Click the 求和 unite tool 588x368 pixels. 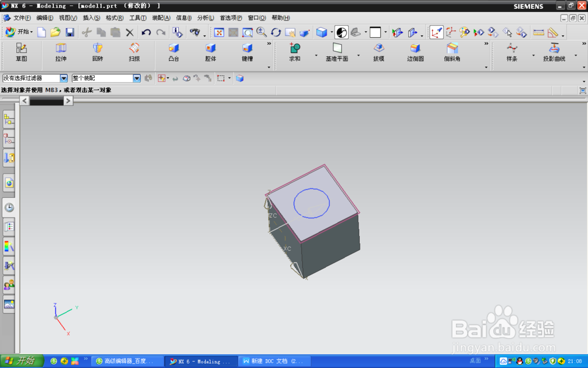coord(295,52)
